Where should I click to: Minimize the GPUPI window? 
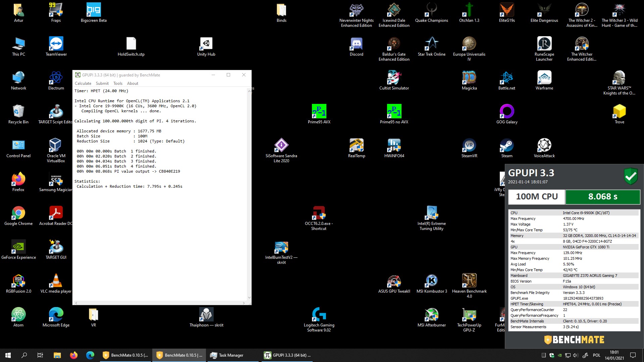tap(213, 75)
